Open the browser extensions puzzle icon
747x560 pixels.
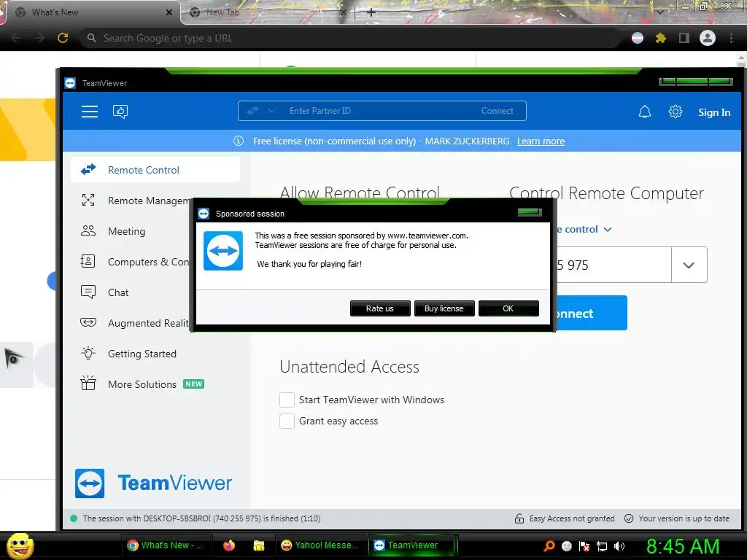pos(660,38)
